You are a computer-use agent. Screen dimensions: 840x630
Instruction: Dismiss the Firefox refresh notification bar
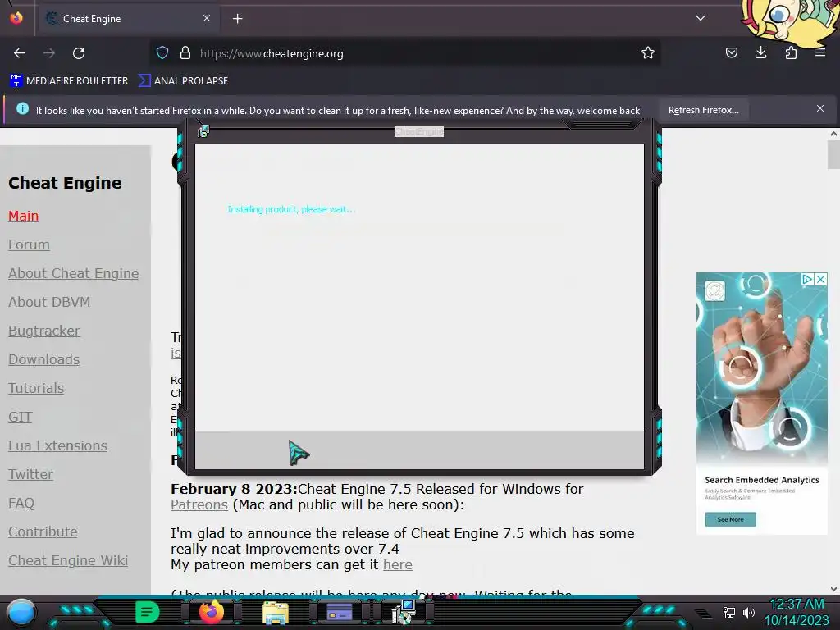pyautogui.click(x=820, y=109)
